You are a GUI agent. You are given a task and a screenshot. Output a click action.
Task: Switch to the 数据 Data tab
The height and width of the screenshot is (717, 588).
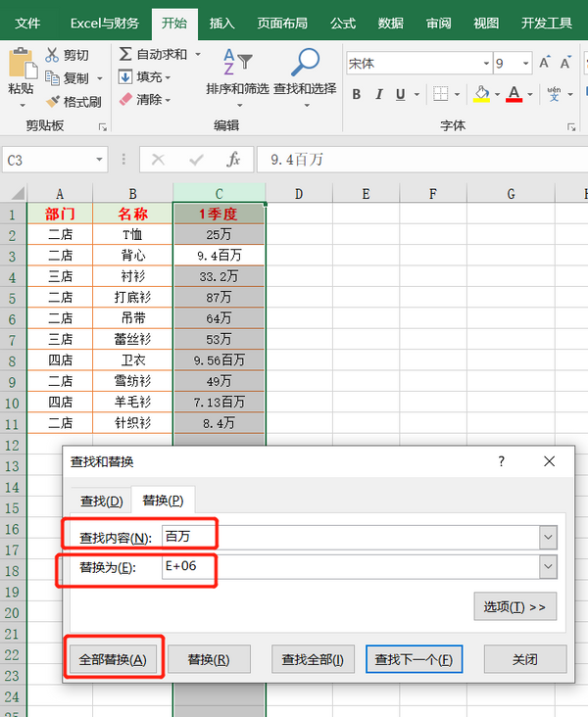coord(391,23)
